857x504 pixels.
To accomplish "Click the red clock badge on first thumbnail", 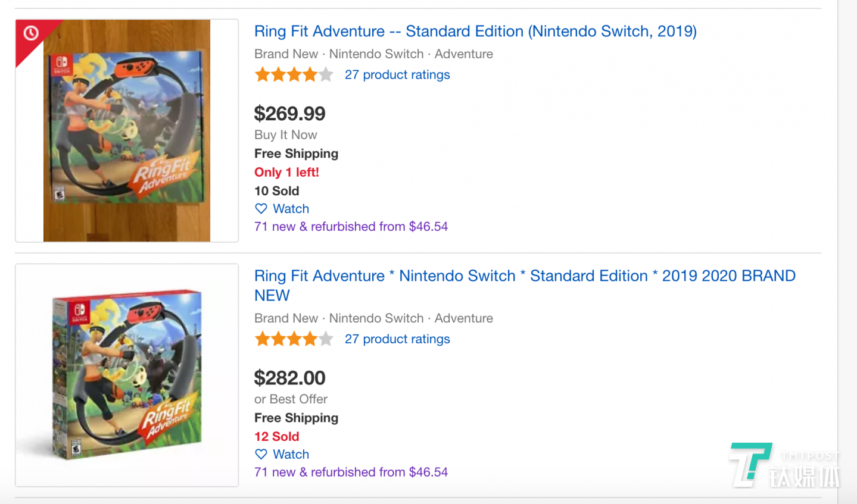I will (31, 33).
